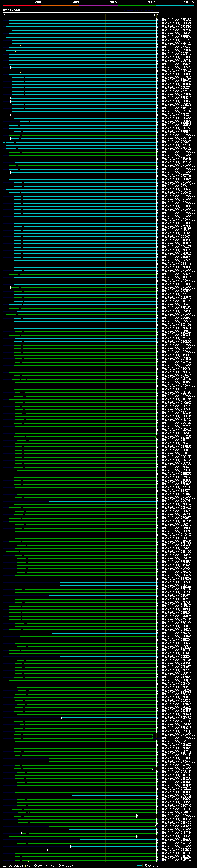
Task: Select the UniRef100_Q4UES5 label
Action: (x=176, y=819)
